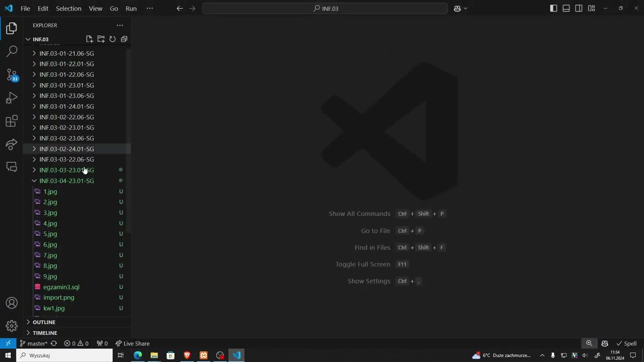Open 5.jpg in the explorer
Image resolution: width=644 pixels, height=362 pixels.
(50, 234)
